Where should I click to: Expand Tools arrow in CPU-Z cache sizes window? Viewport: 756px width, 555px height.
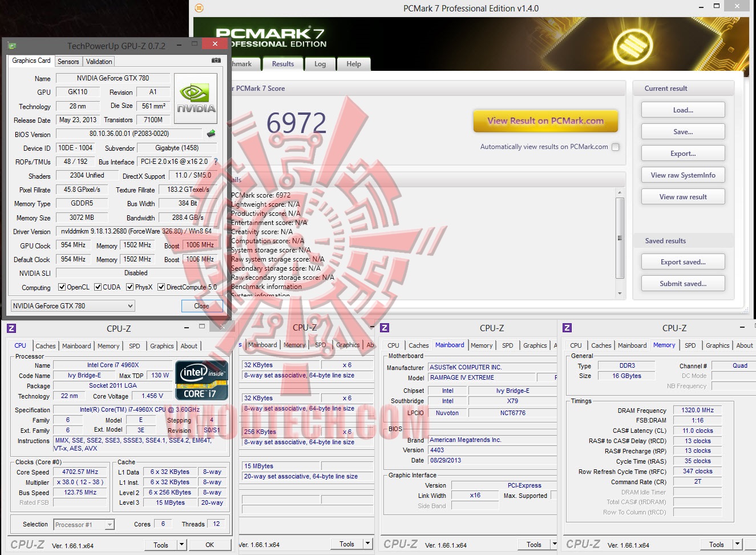(x=368, y=544)
